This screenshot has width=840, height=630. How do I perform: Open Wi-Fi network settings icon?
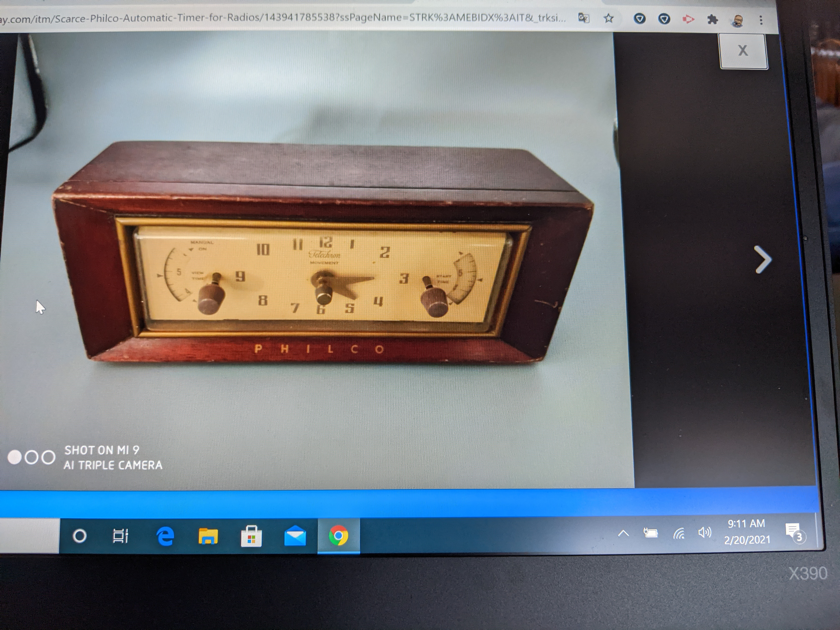coord(679,534)
